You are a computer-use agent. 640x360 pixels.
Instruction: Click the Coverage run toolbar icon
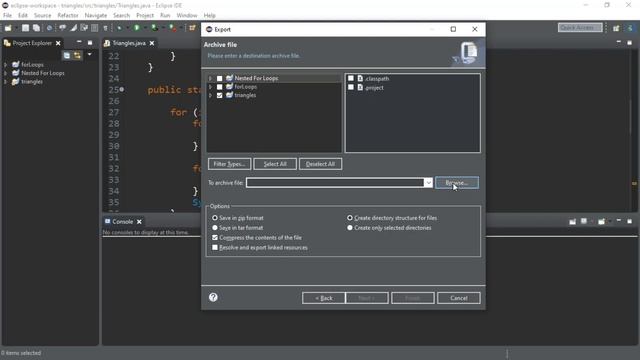click(154, 28)
